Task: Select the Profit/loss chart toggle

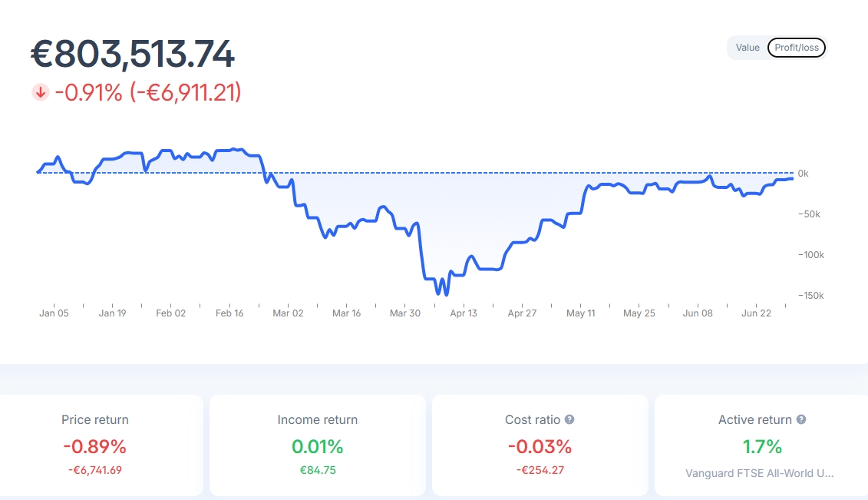Action: (x=797, y=48)
